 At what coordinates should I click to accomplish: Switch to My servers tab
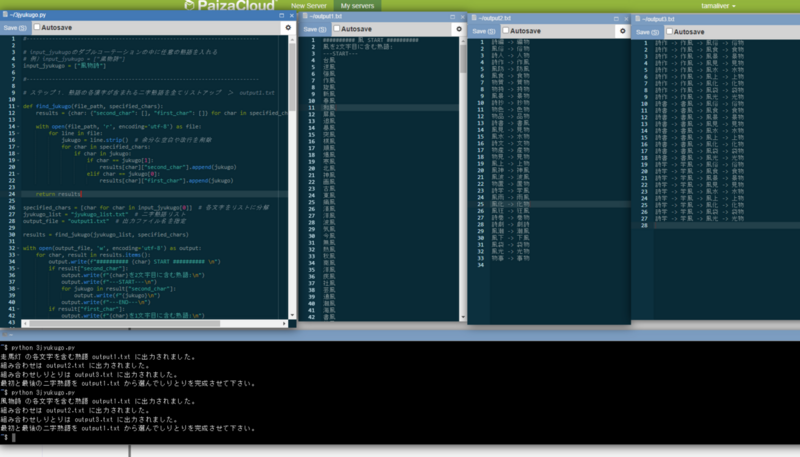357,6
